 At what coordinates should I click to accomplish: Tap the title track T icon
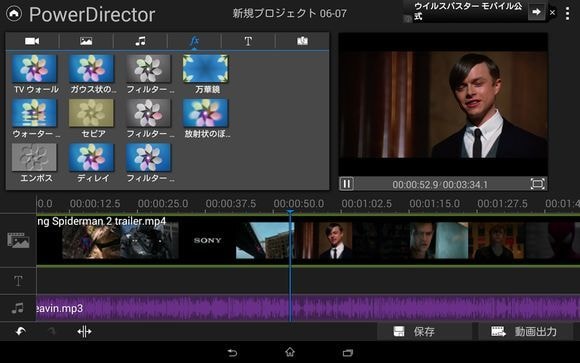(x=18, y=281)
